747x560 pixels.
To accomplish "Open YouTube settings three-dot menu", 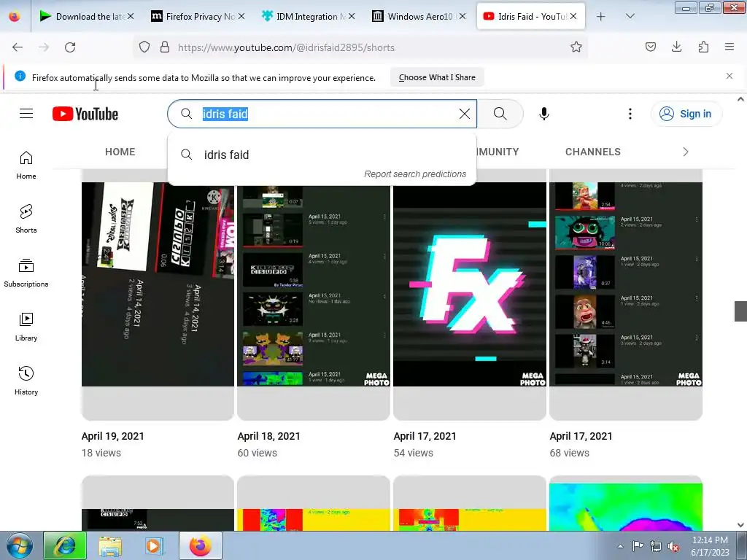I will point(630,113).
